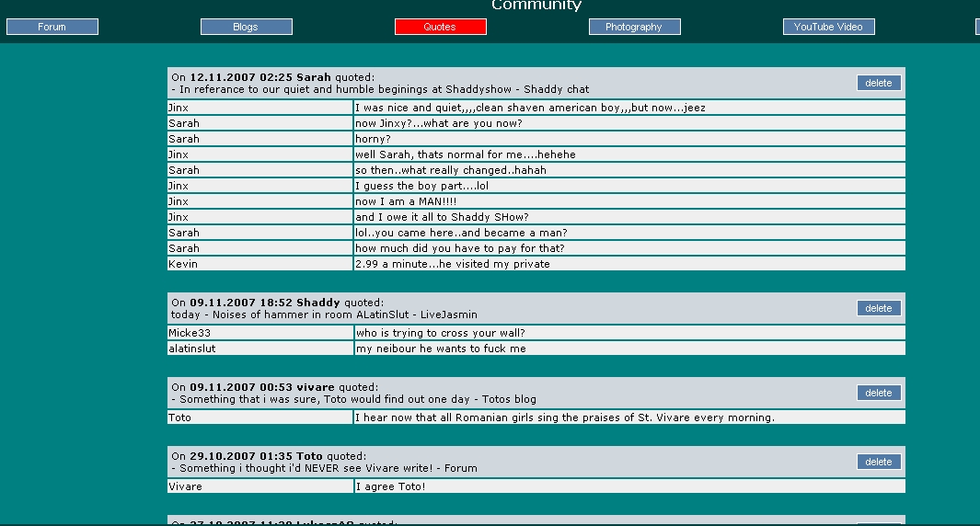This screenshot has width=980, height=526.
Task: Select header 'On 09.11.2007 00:53 vivare quoted:'
Action: pos(275,387)
